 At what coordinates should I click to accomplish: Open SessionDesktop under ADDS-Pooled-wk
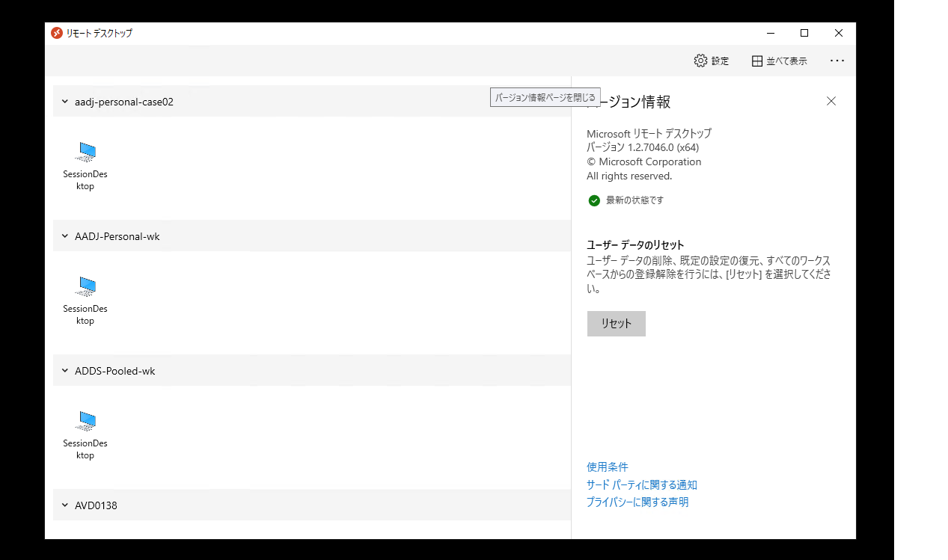[x=85, y=435]
